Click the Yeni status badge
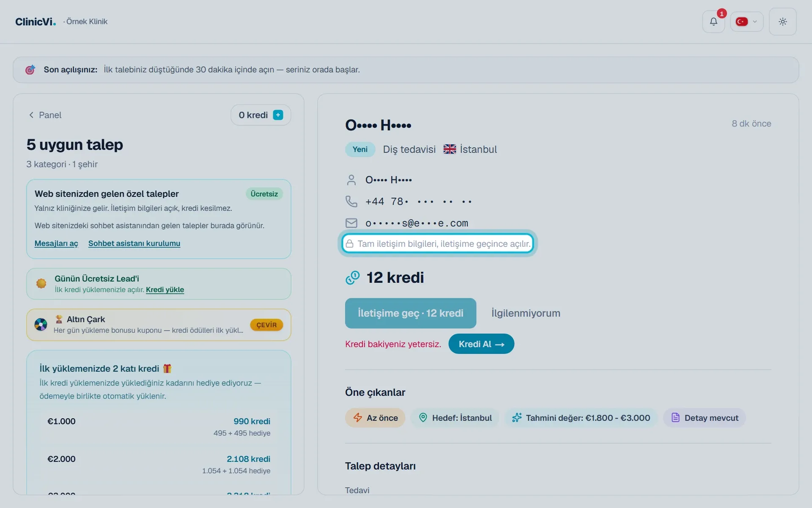The width and height of the screenshot is (812, 508). 360,149
